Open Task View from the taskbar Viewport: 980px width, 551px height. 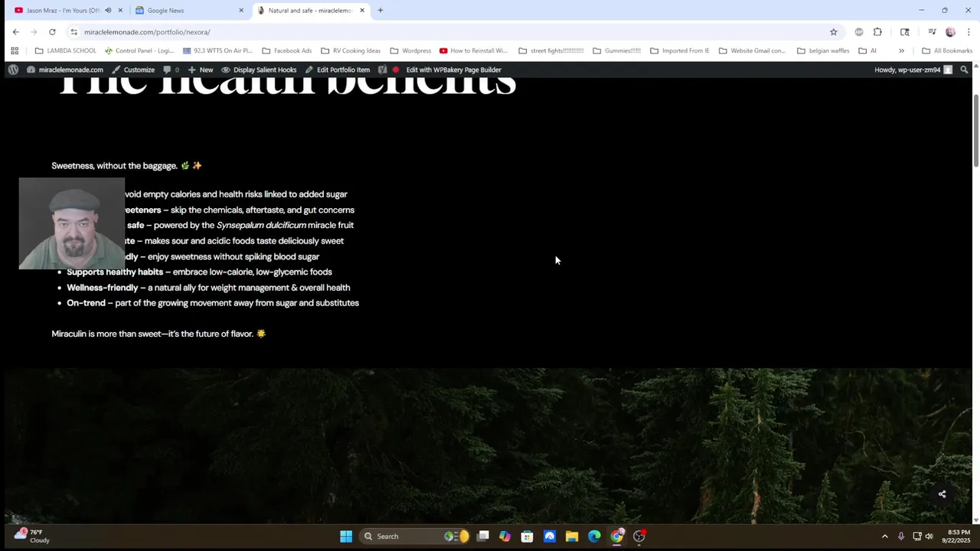tap(483, 536)
